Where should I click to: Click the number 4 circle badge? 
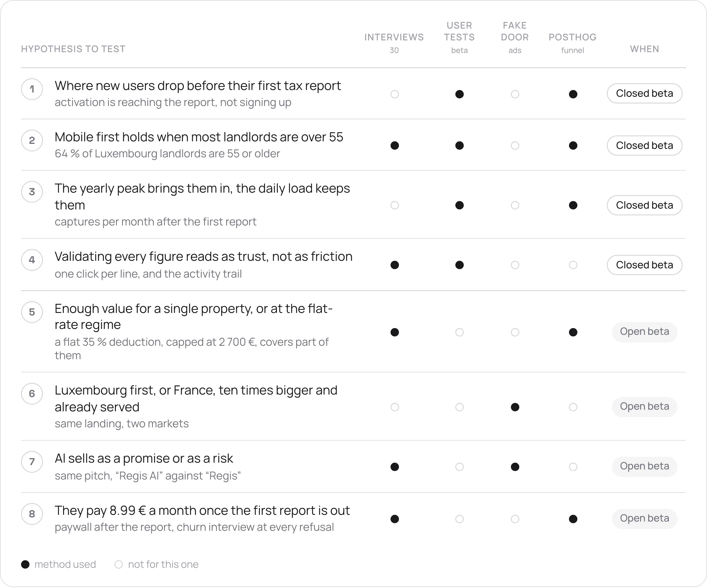tap(32, 260)
